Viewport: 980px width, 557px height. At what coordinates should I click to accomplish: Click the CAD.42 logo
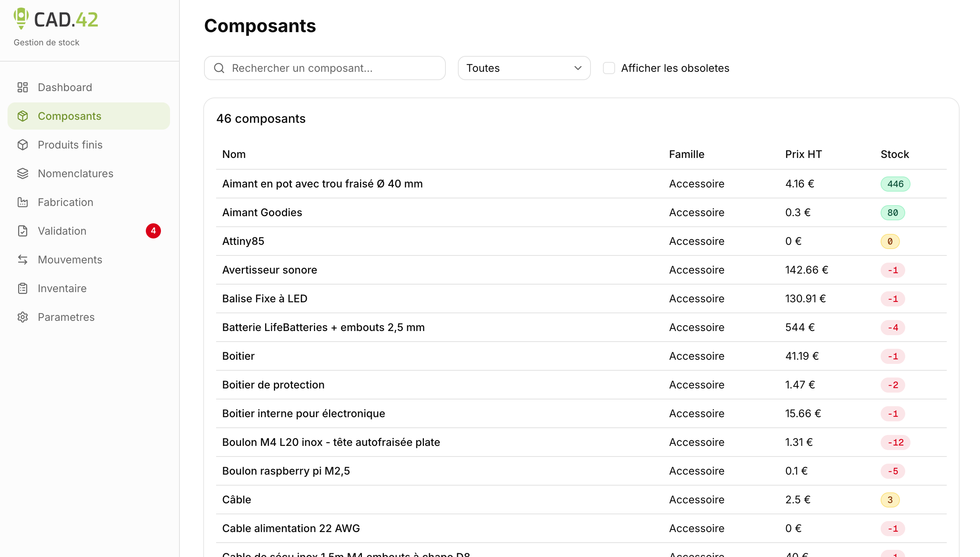(56, 19)
